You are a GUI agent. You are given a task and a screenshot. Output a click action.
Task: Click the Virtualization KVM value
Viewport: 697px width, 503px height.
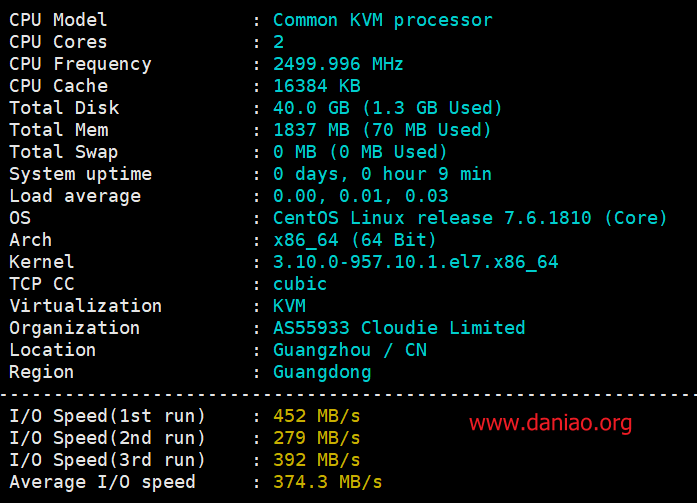point(289,306)
